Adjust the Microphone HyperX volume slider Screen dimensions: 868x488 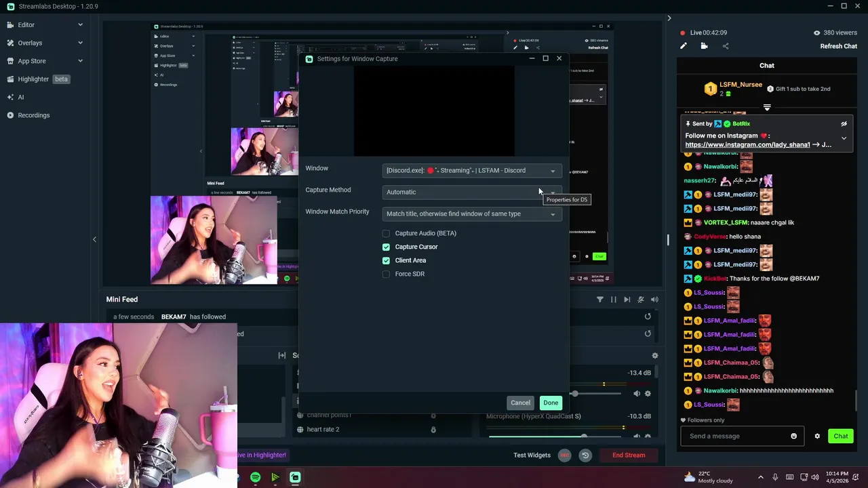(584, 436)
